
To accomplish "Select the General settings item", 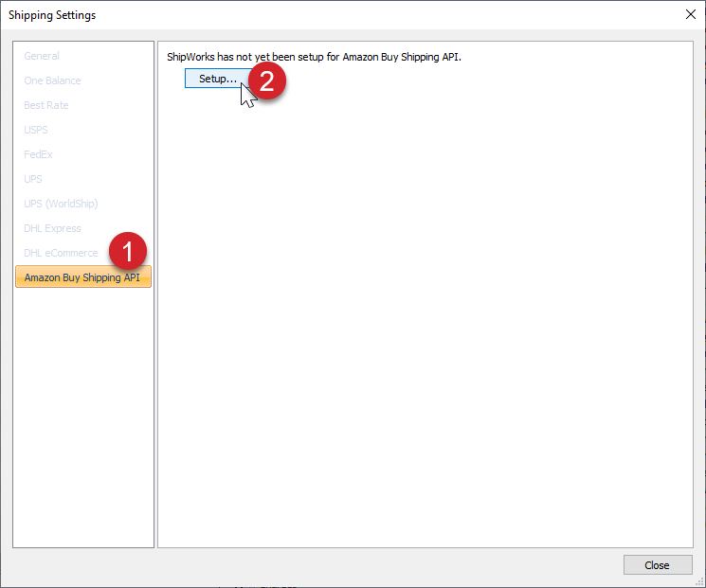I will (42, 56).
